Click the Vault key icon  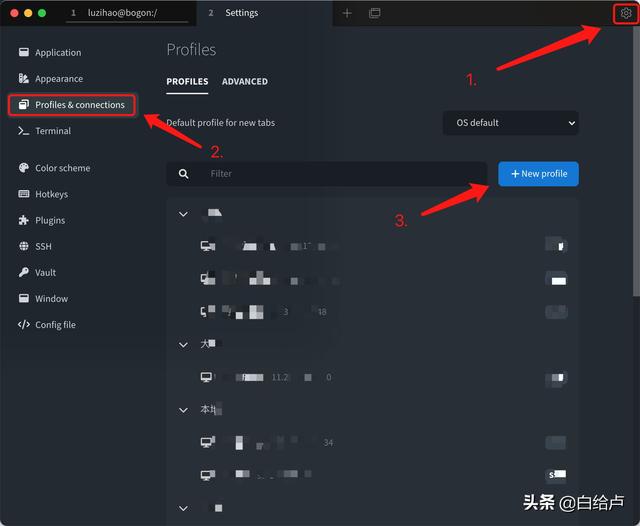24,272
